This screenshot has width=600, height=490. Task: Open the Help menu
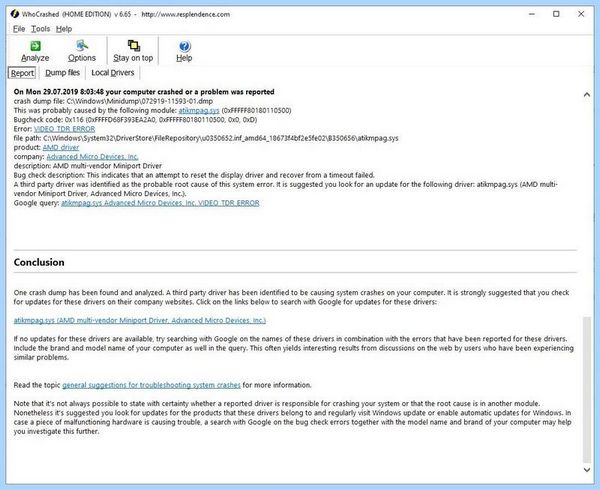(x=64, y=29)
